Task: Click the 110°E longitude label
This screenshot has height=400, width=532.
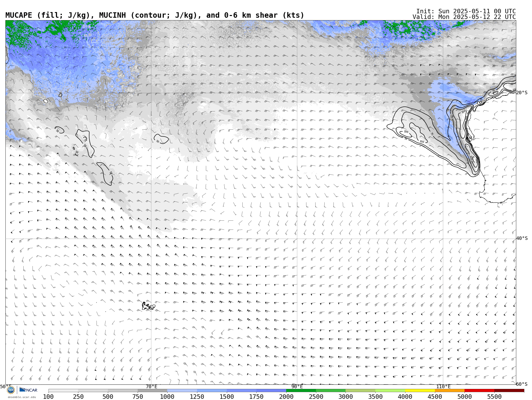Action: pyautogui.click(x=443, y=386)
